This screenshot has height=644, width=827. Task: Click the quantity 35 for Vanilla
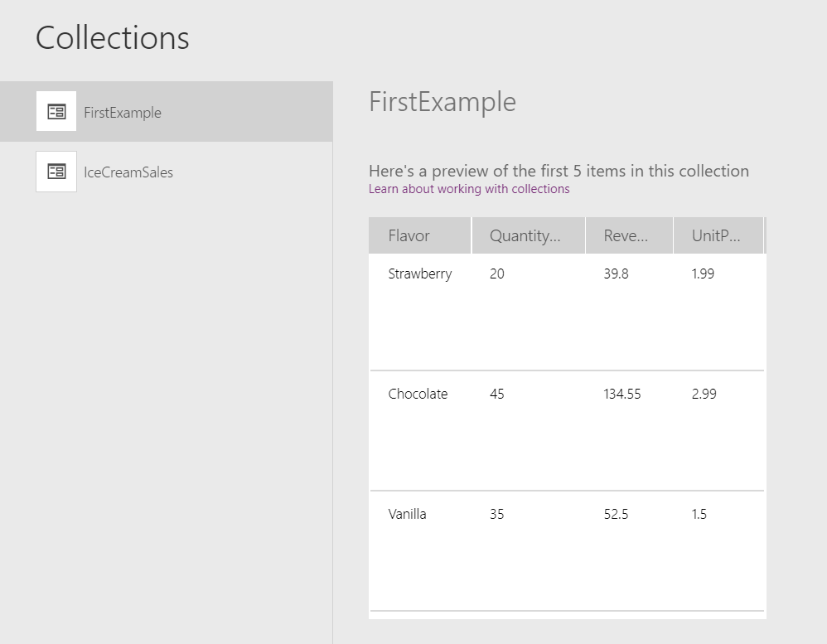(x=496, y=514)
